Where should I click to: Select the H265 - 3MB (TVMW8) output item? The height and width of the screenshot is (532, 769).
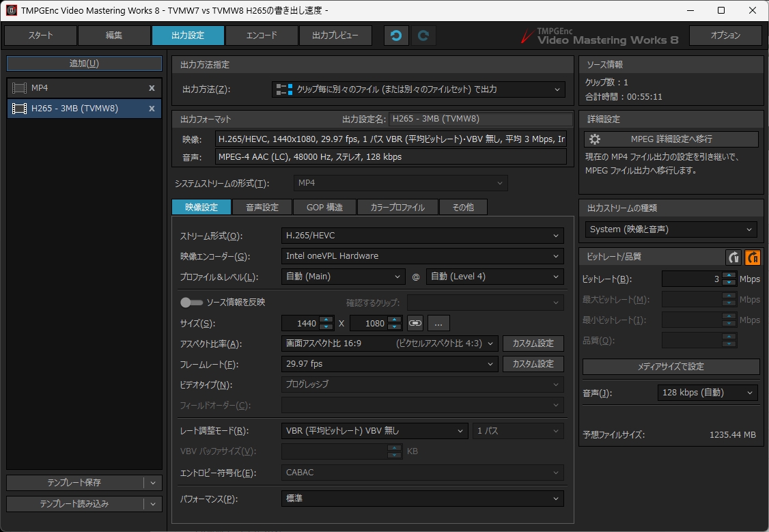tap(85, 109)
